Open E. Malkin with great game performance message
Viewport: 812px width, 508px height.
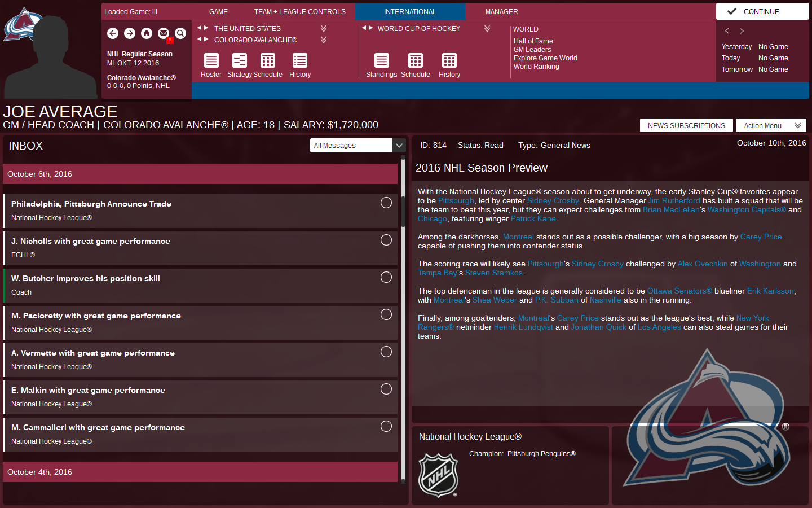[200, 397]
